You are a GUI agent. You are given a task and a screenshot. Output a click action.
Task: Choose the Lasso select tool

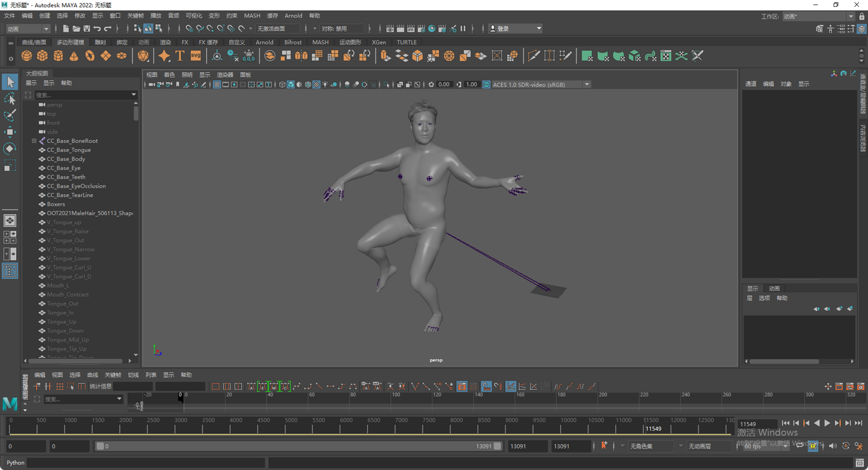[x=10, y=98]
